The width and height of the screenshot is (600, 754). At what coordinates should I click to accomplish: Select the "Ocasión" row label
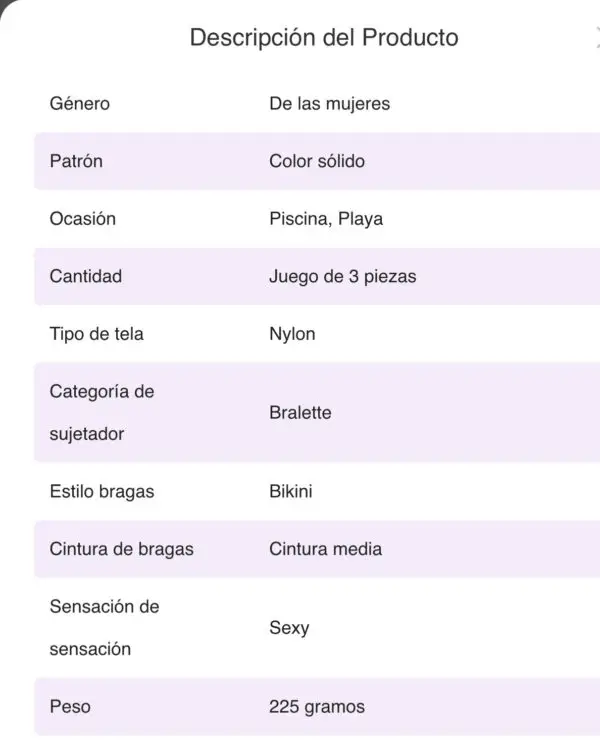pos(83,218)
